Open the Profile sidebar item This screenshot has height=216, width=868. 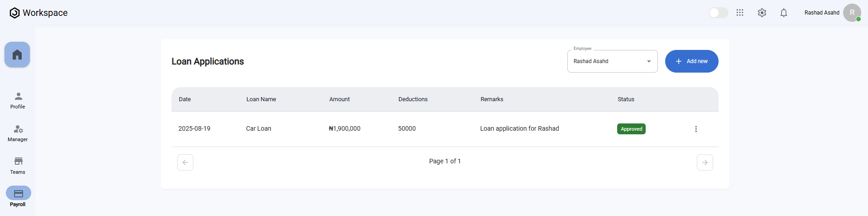(18, 100)
